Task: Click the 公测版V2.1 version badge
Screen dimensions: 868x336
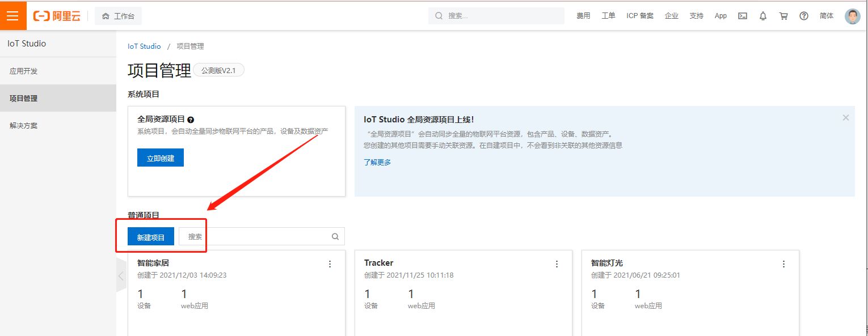Action: (x=218, y=70)
